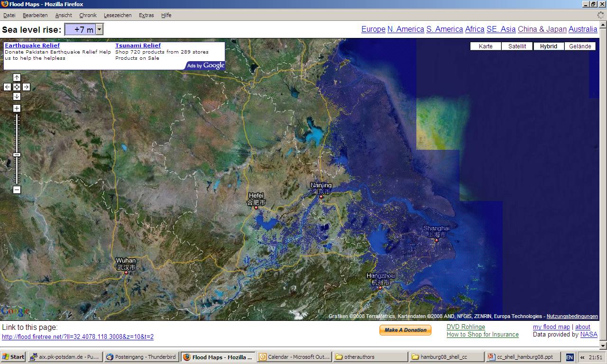607x364 pixels.
Task: Click the 21:51 system clock
Action: pyautogui.click(x=596, y=357)
